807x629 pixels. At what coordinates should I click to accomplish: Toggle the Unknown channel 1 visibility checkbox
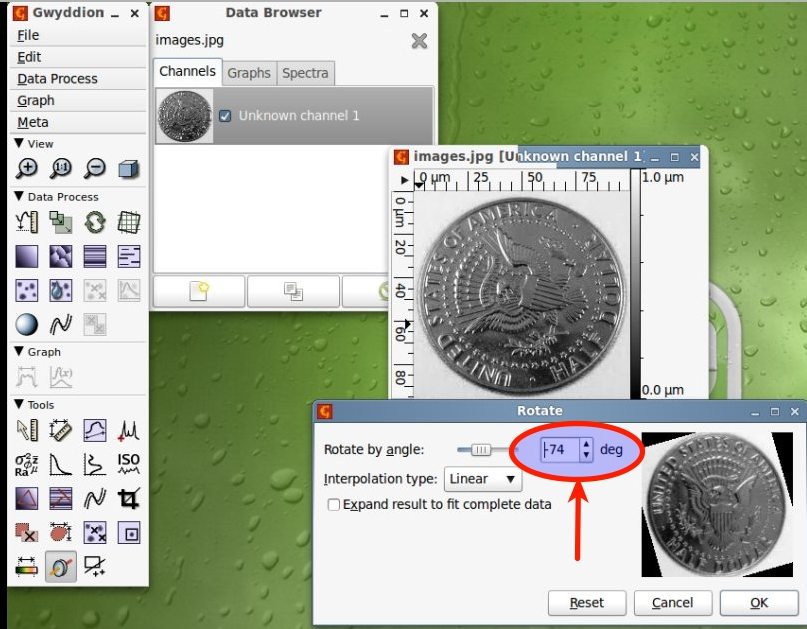[225, 116]
